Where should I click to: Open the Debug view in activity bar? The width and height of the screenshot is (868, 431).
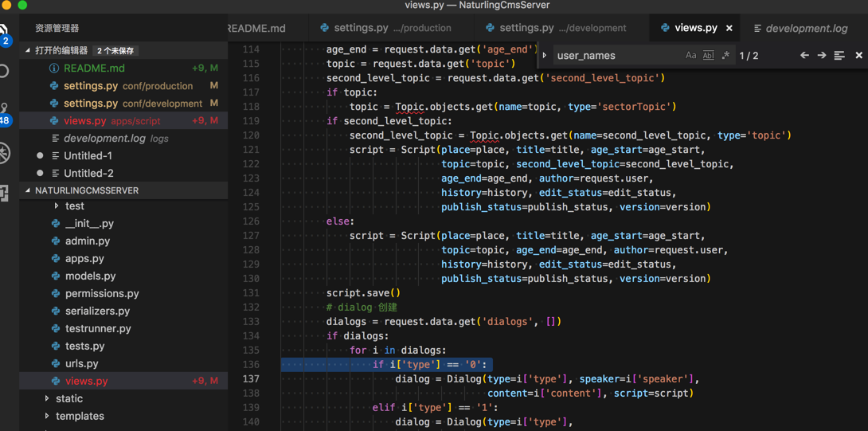point(4,152)
